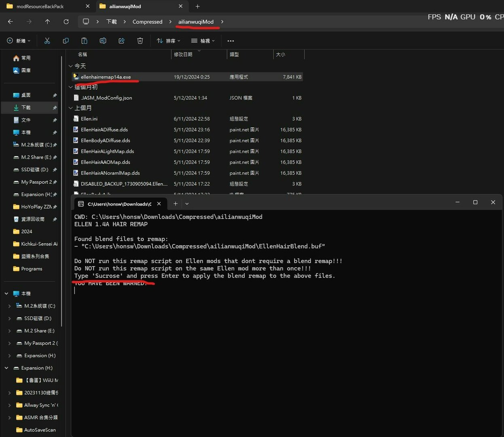This screenshot has height=437, width=504.
Task: Open the 新增 (New) dropdown menu
Action: 18,40
